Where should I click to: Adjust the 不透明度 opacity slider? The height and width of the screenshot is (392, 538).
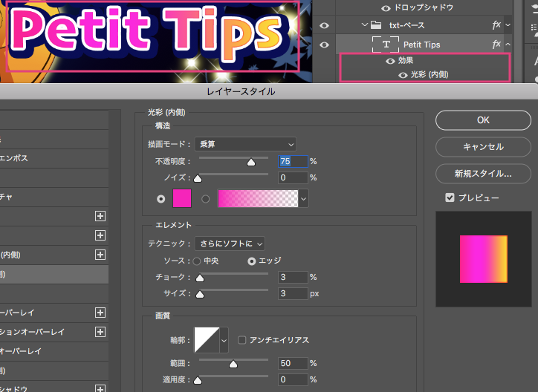pos(251,162)
